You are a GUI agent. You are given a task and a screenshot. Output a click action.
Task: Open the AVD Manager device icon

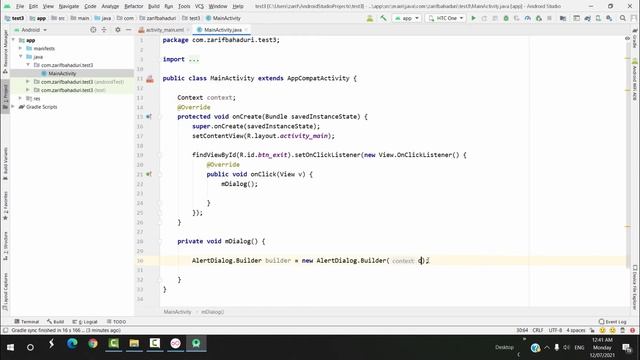598,18
